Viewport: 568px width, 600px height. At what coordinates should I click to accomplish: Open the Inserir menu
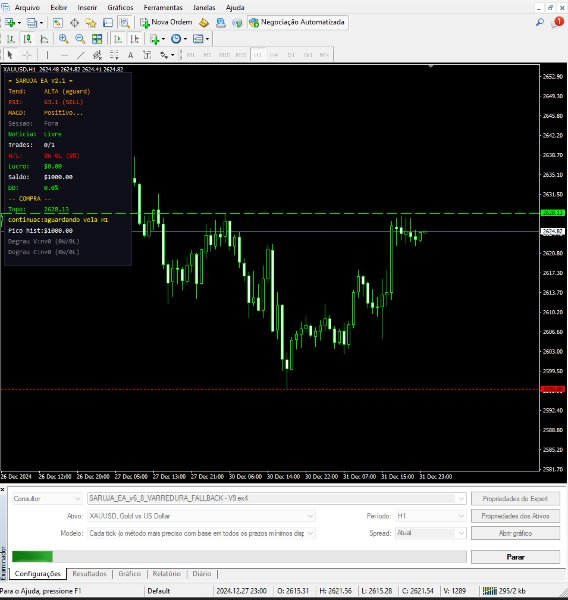tap(87, 7)
